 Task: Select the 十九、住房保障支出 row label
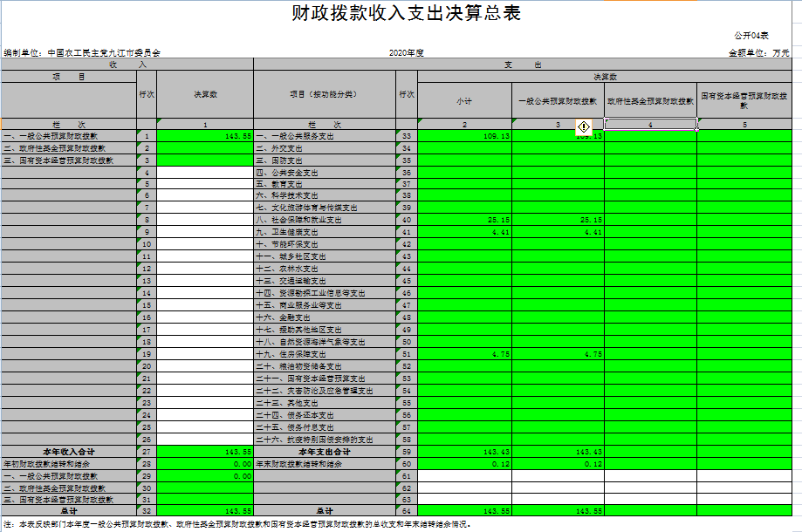point(291,355)
